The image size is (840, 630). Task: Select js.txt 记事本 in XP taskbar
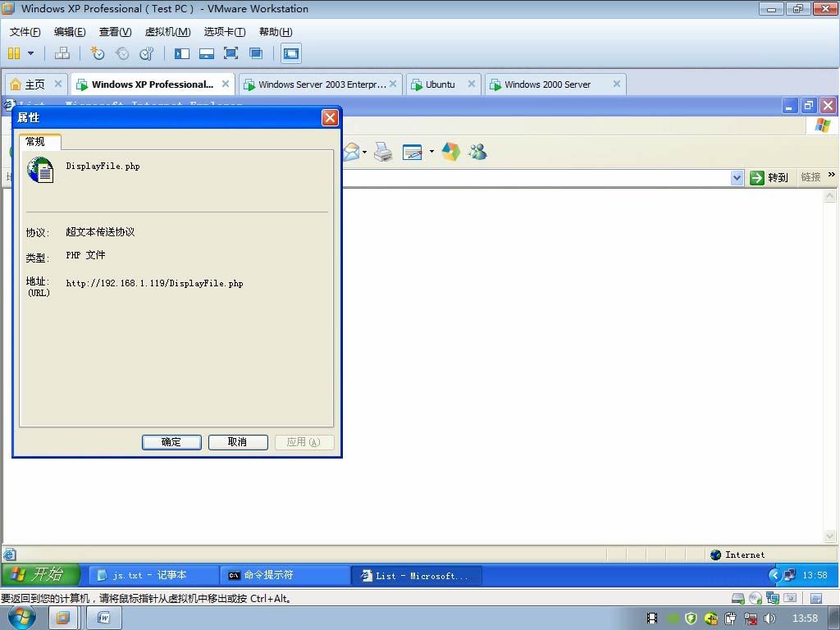(x=152, y=575)
